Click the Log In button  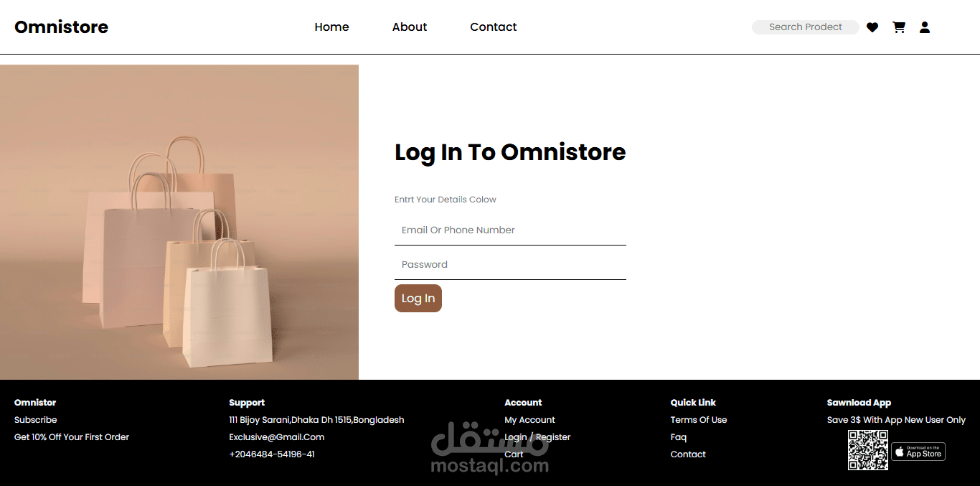[x=418, y=299]
